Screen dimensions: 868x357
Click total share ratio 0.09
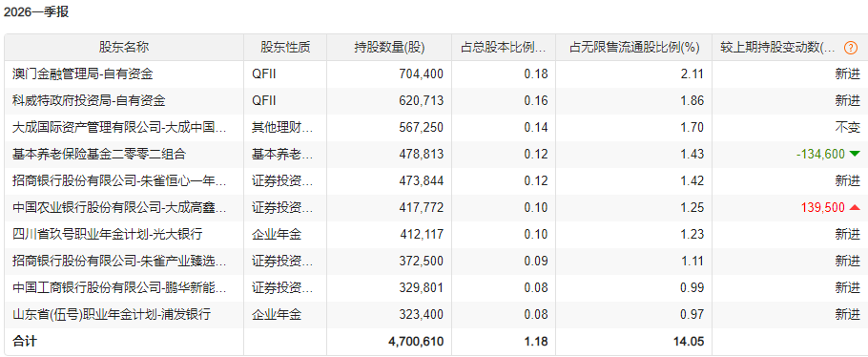point(536,261)
